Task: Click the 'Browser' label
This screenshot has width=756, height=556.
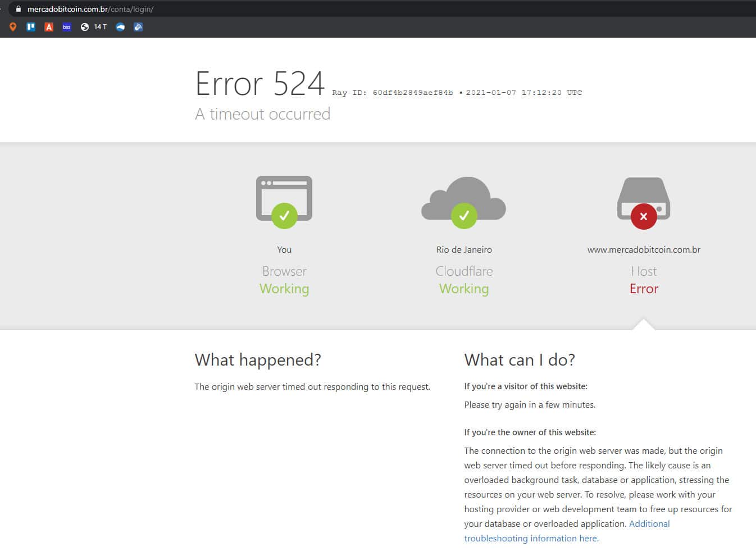Action: (284, 271)
